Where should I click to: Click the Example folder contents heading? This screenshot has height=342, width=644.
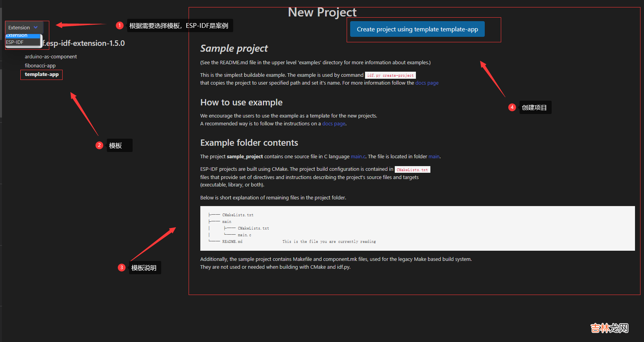249,143
